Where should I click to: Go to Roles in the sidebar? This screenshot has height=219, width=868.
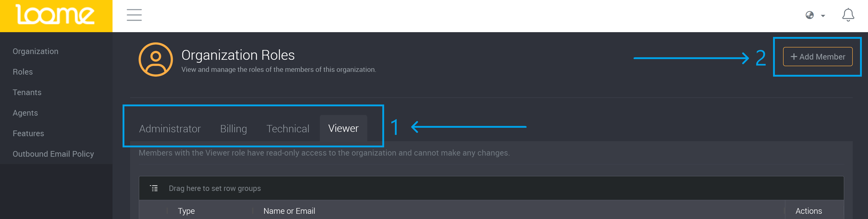tap(23, 72)
